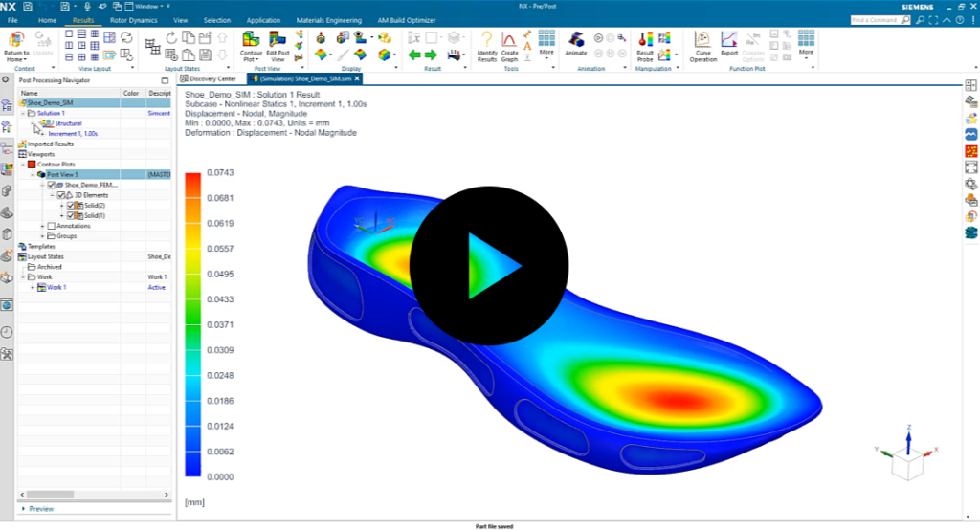Screen dimensions: 980x530
Task: Click the Identify Results icon
Action: tap(486, 40)
